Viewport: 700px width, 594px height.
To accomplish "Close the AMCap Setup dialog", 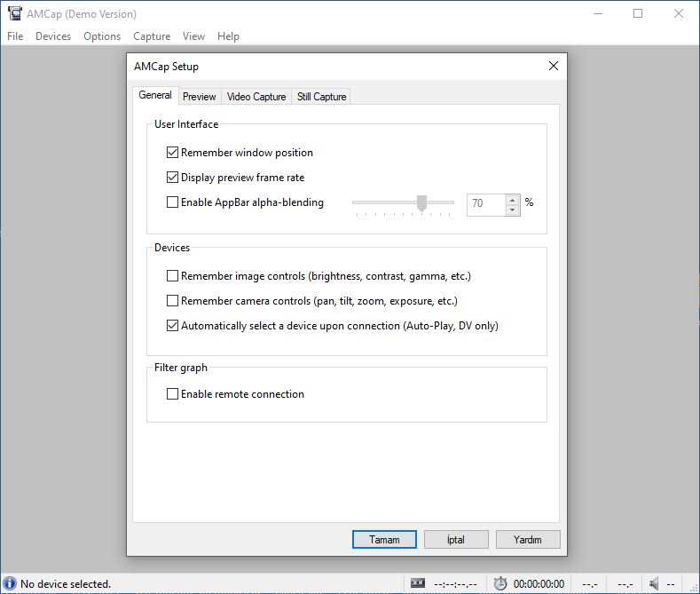I will coord(554,66).
